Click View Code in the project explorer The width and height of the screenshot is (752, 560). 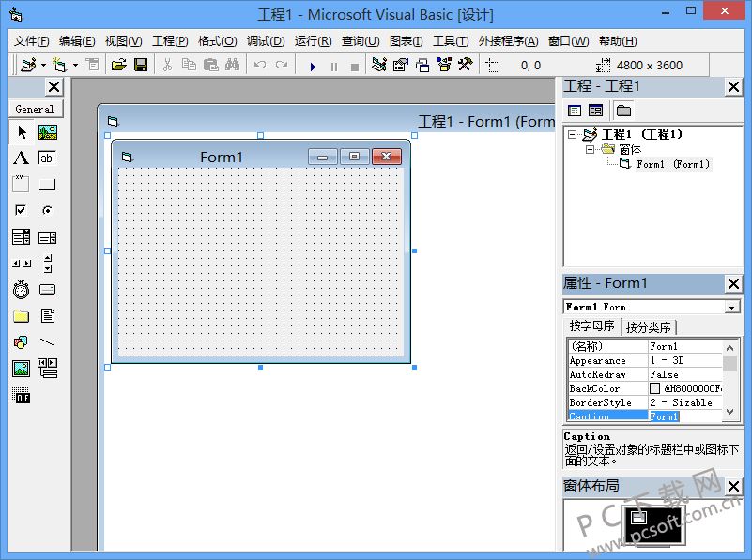pyautogui.click(x=576, y=110)
